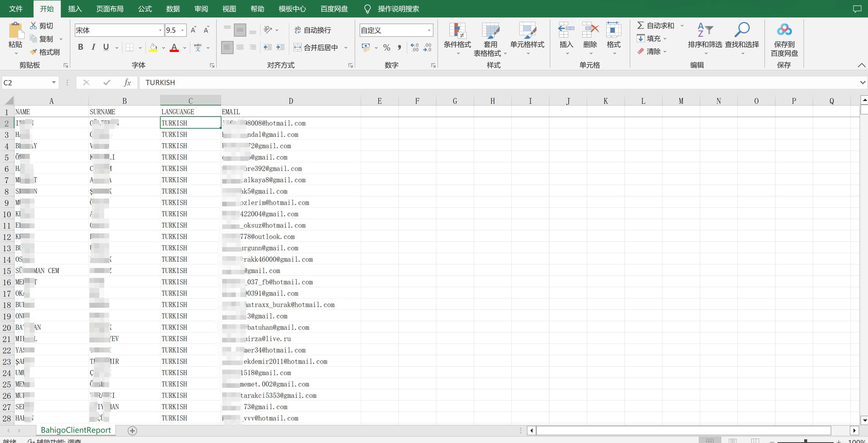This screenshot has width=868, height=443.
Task: Open number format 自定义 dropdown
Action: [429, 30]
